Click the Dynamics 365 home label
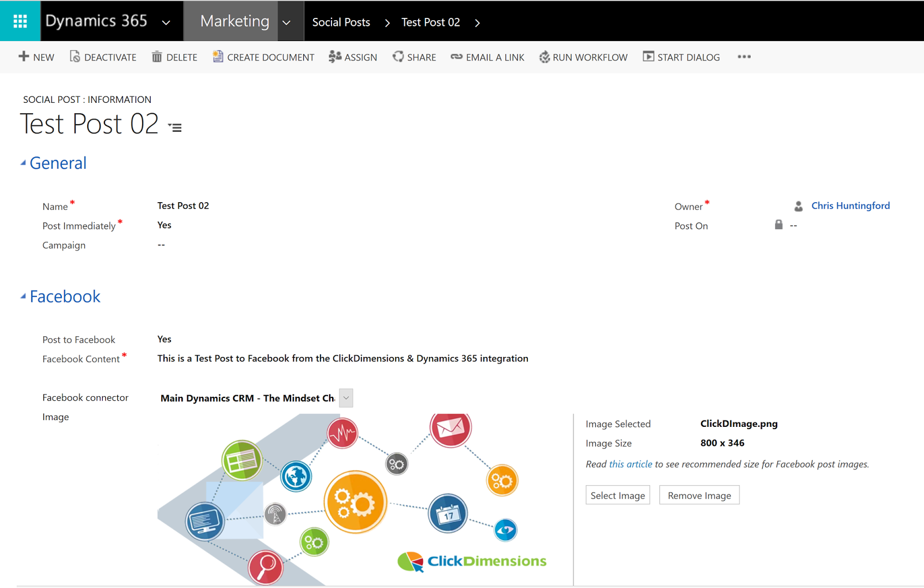Viewport: 924px width, 588px height. tap(96, 21)
